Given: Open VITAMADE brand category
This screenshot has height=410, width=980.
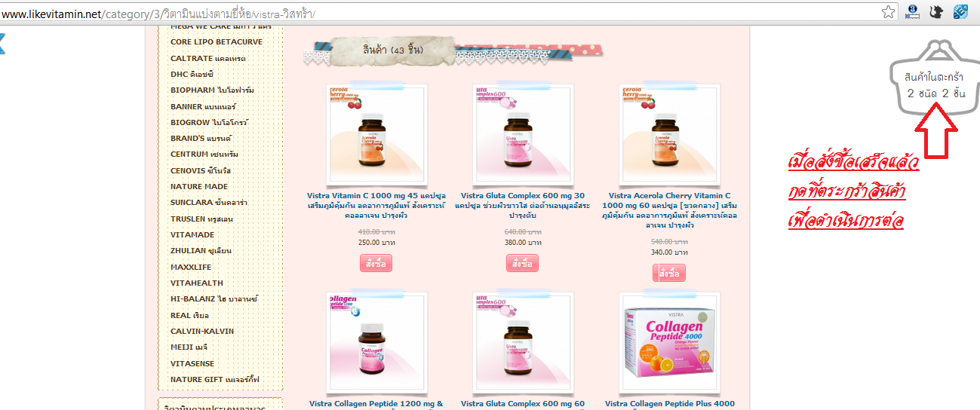Looking at the screenshot, I should [192, 234].
